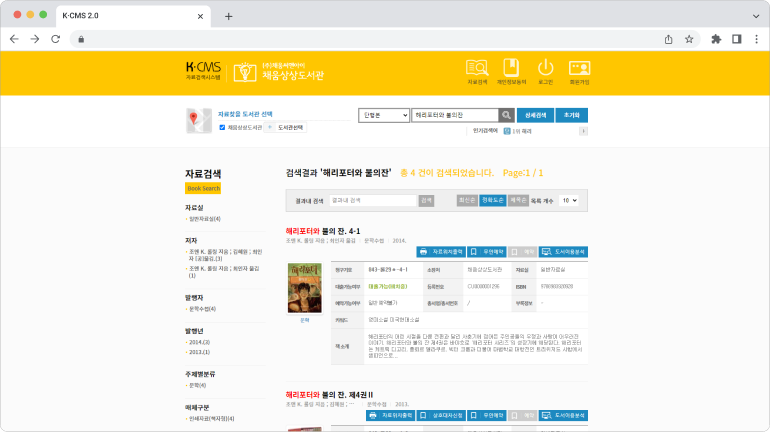770x432 pixels.
Task: Click the popular search term beside rank badge
Action: pyautogui.click(x=522, y=131)
